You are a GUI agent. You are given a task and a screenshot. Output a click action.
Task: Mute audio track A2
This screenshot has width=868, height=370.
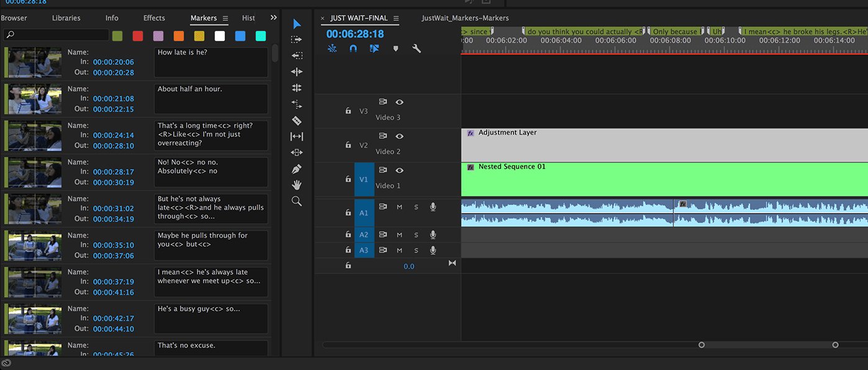(x=399, y=235)
